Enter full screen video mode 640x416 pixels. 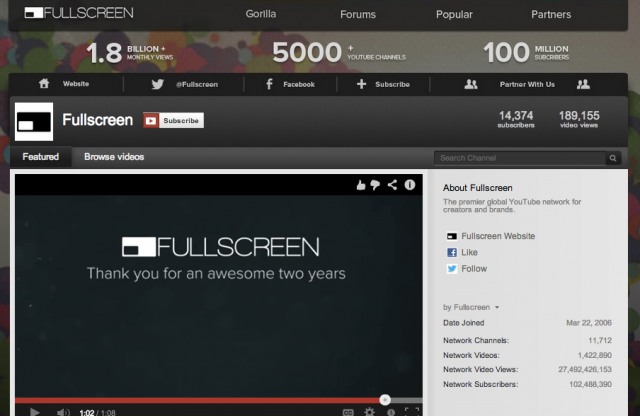[411, 411]
